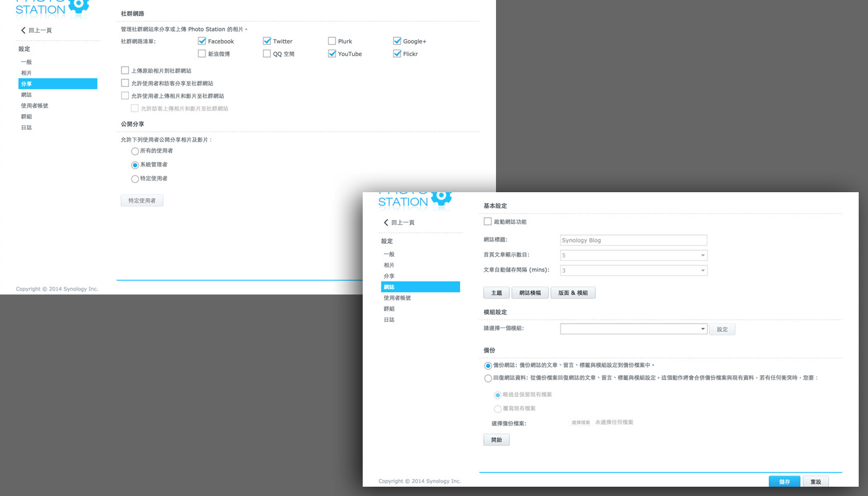Screen dimensions: 868x496
Task: Click the 儲存 save button
Action: click(784, 482)
